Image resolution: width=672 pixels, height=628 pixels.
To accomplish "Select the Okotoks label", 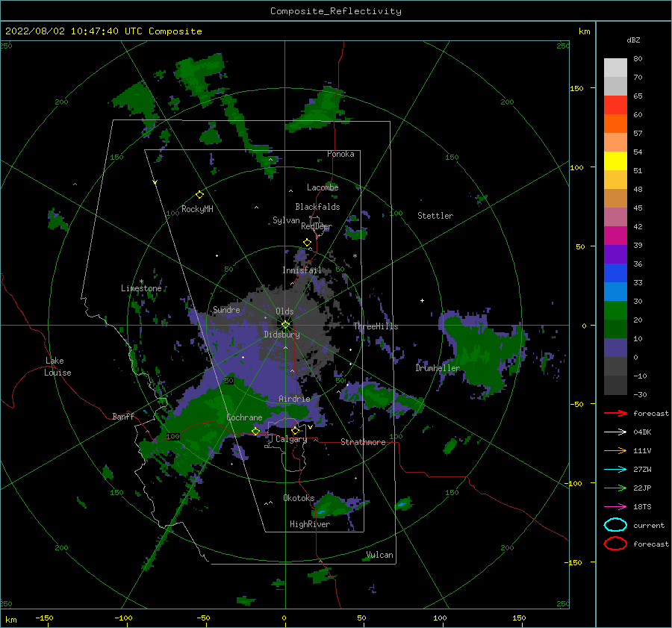I will coord(299,498).
